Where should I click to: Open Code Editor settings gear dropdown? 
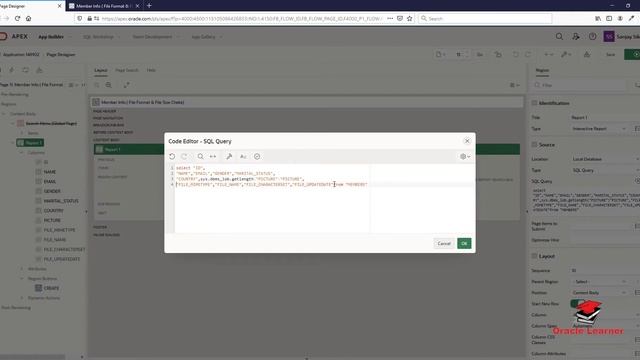(465, 156)
